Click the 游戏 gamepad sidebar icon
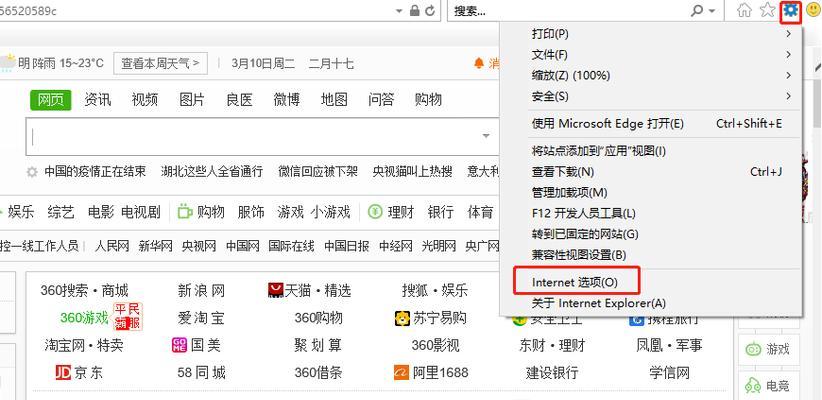This screenshot has width=822, height=400. [x=754, y=349]
